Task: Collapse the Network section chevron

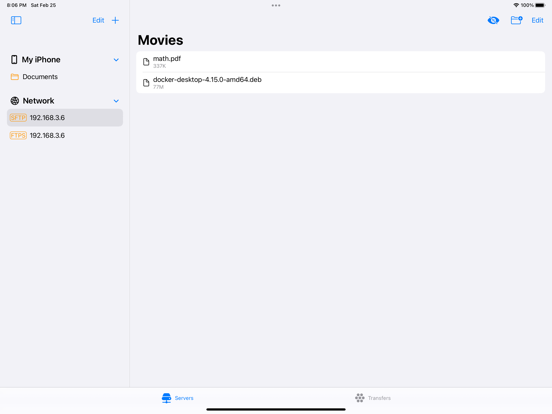Action: 116,101
